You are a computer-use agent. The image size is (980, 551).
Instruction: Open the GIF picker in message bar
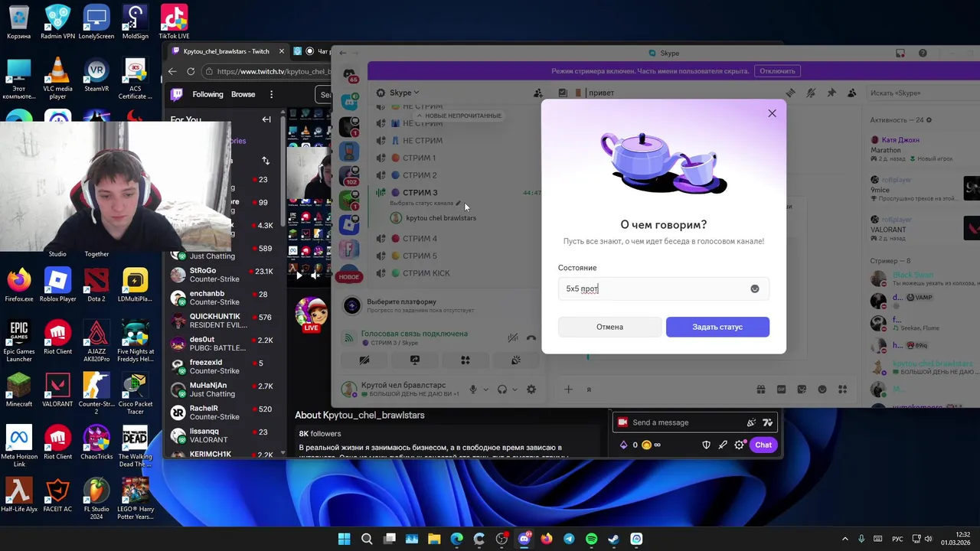point(782,390)
